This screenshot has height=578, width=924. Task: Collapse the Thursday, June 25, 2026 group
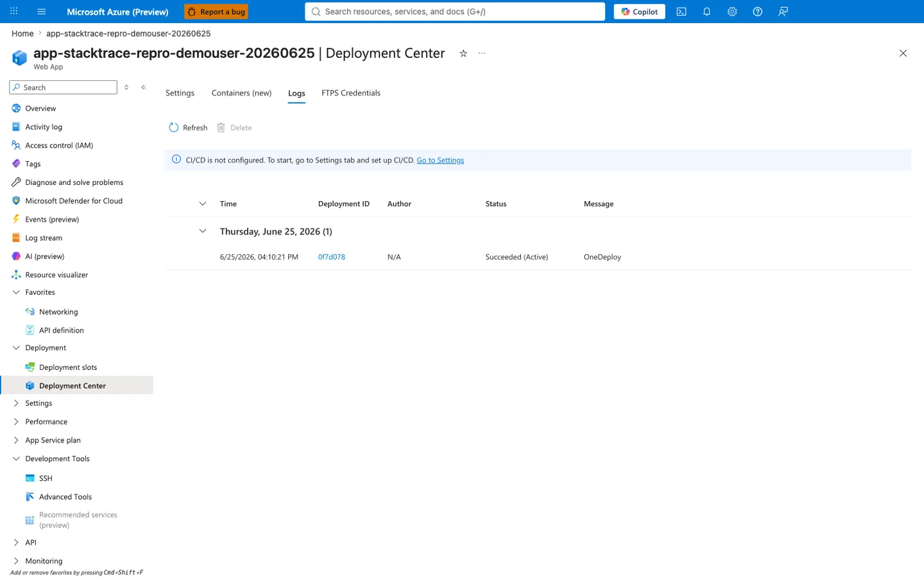(x=203, y=231)
